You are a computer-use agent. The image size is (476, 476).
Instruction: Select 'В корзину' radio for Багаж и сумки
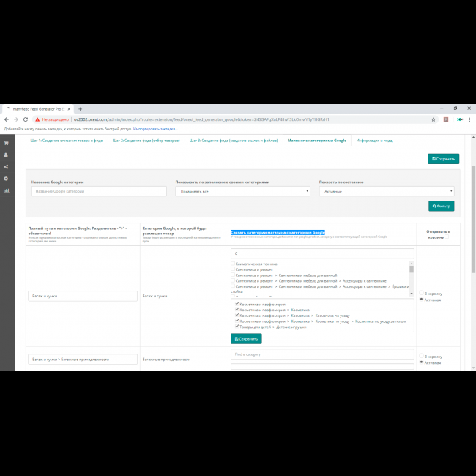coord(421,294)
